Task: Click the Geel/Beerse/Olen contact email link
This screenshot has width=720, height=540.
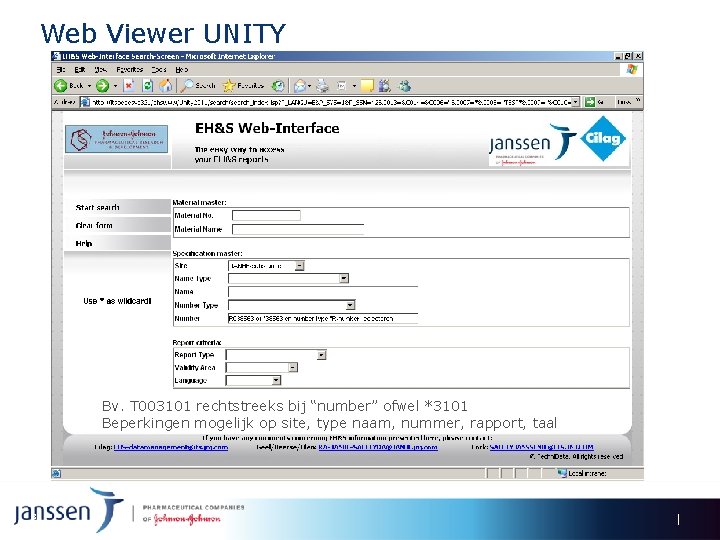Action: [x=378, y=447]
